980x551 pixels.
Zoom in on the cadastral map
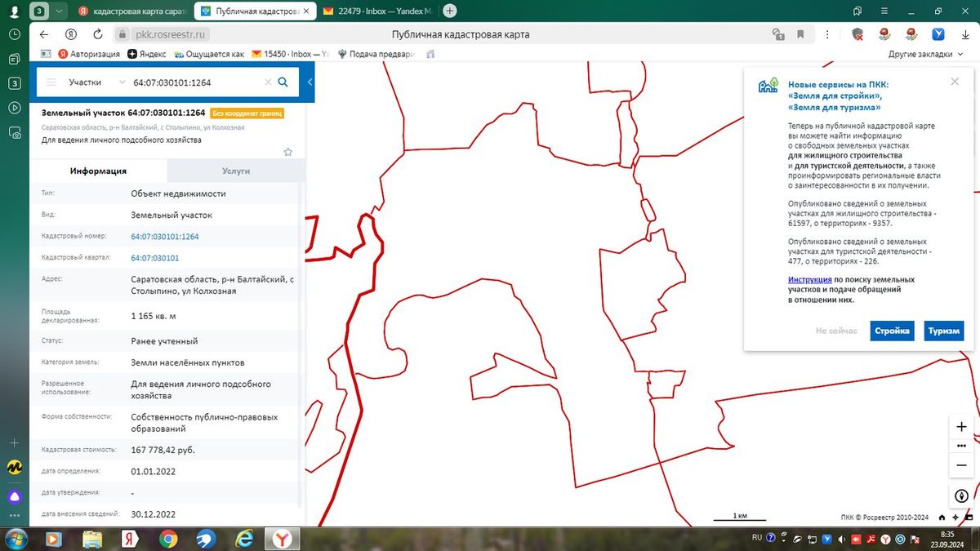(x=961, y=427)
